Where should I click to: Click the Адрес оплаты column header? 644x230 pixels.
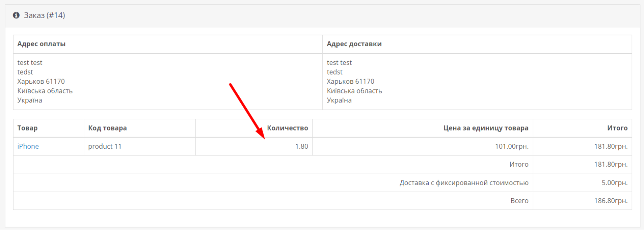pos(41,44)
